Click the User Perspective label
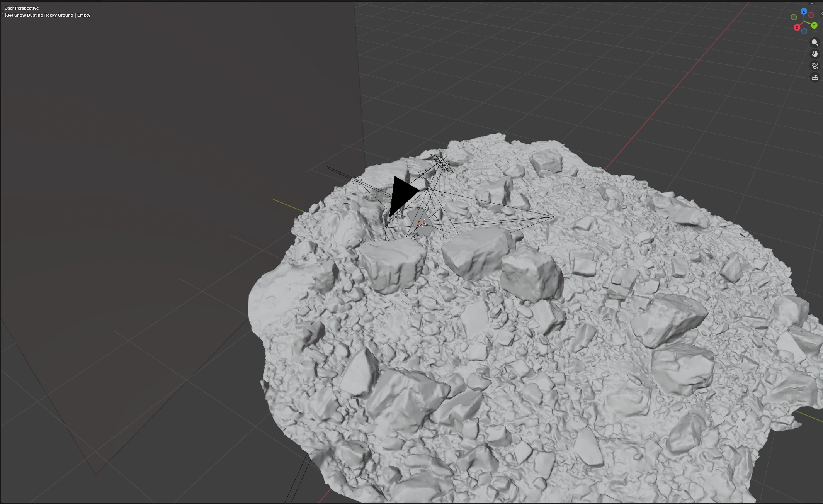 click(22, 8)
